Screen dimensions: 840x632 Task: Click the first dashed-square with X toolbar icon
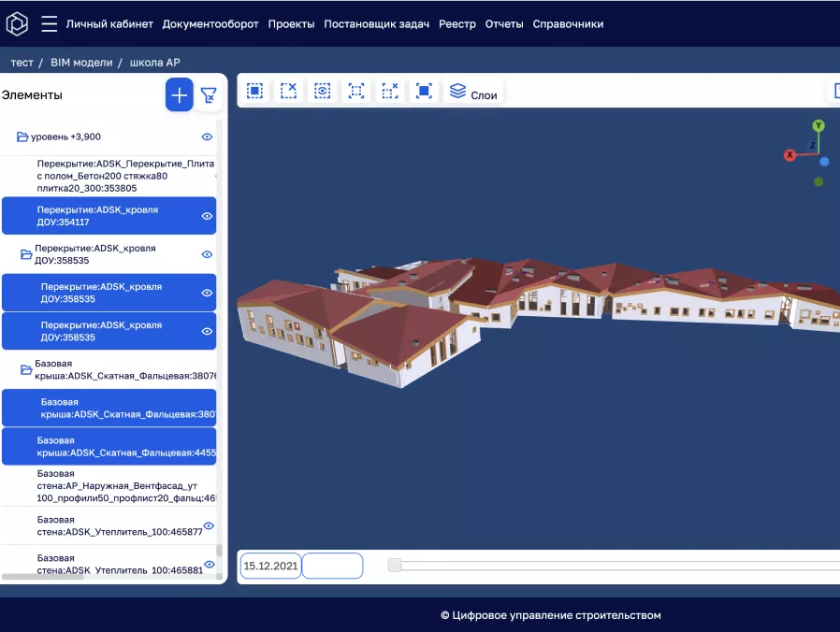(289, 91)
